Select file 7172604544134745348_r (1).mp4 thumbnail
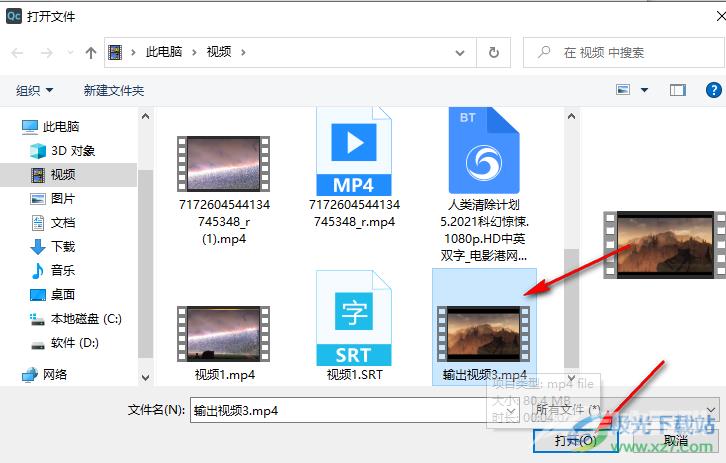The width and height of the screenshot is (726, 463). click(224, 163)
